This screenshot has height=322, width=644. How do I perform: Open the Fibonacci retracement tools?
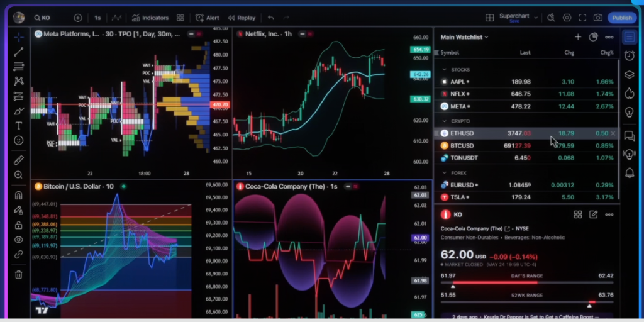[18, 67]
